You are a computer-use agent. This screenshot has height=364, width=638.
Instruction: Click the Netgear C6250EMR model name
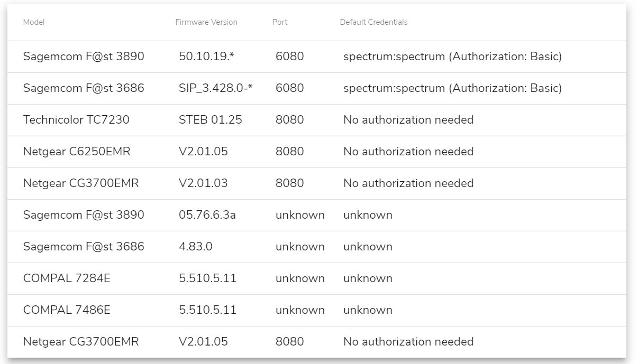pyautogui.click(x=77, y=152)
